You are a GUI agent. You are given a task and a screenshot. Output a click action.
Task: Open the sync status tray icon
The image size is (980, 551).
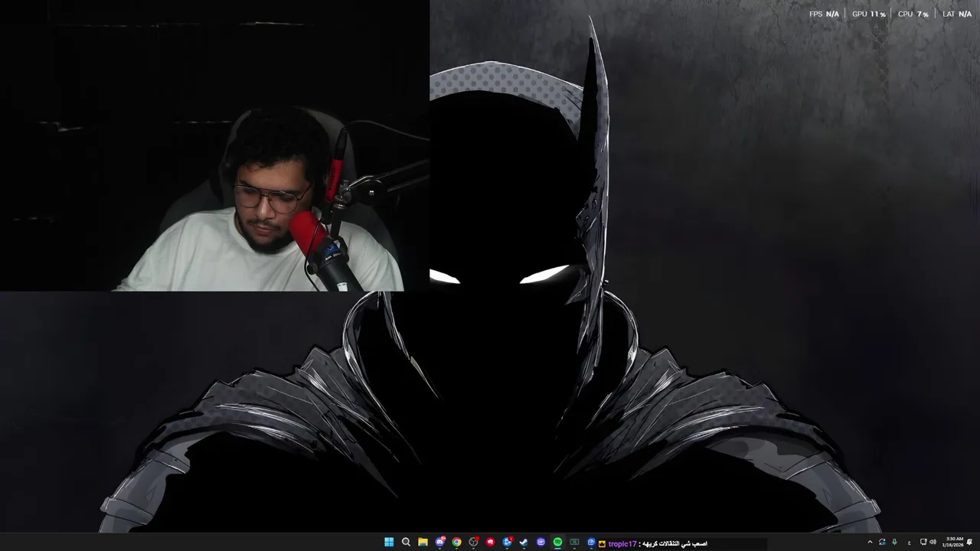coord(882,542)
